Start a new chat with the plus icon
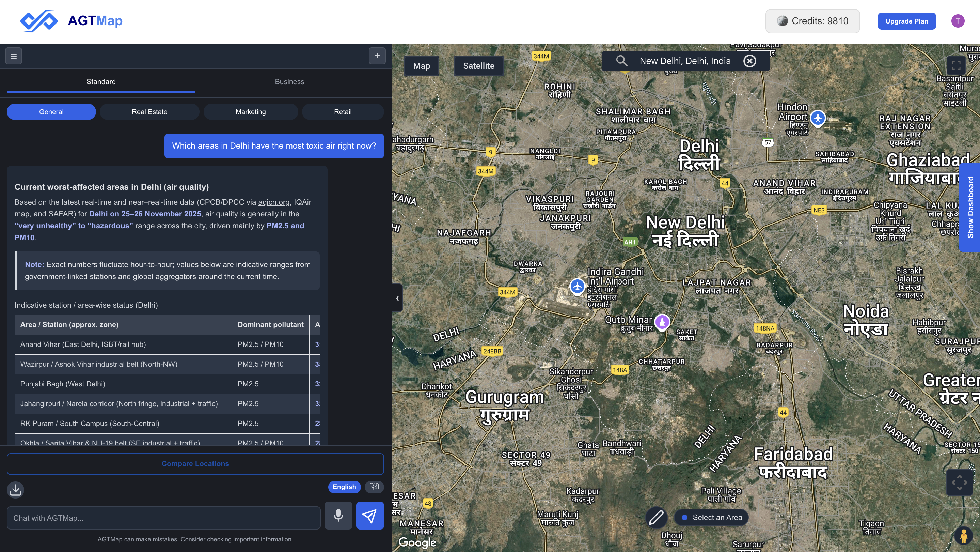980x552 pixels. click(377, 56)
